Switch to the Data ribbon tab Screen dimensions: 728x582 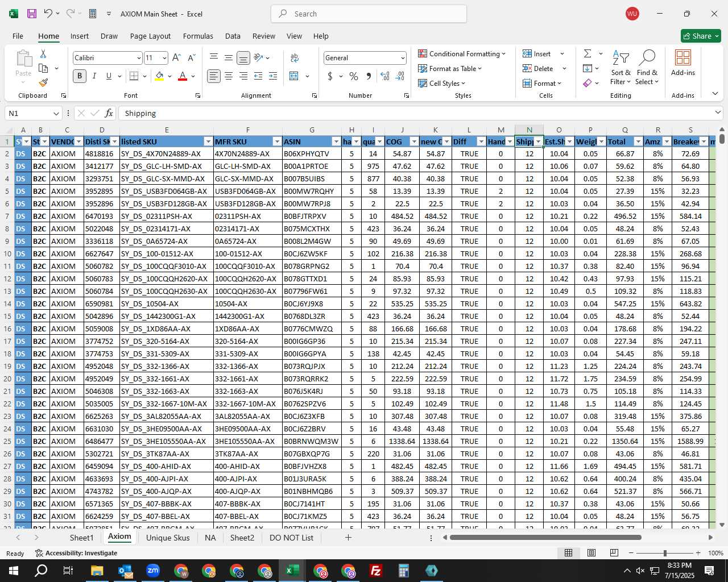pyautogui.click(x=233, y=36)
